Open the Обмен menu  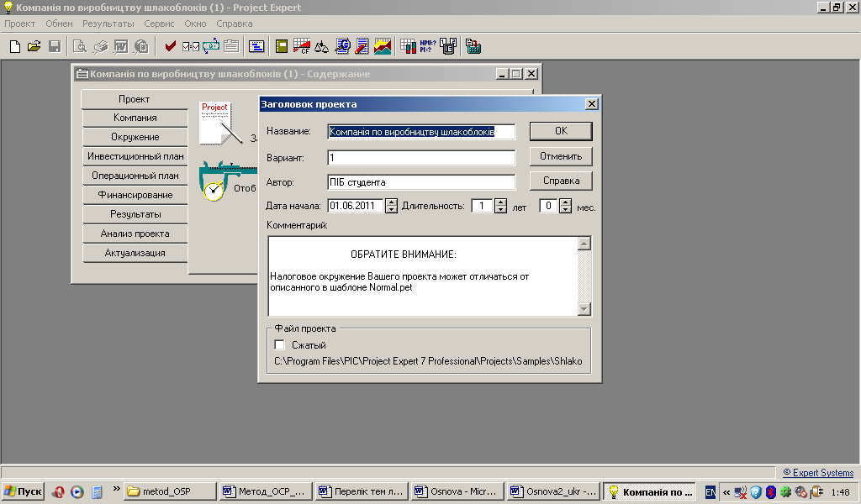(60, 24)
